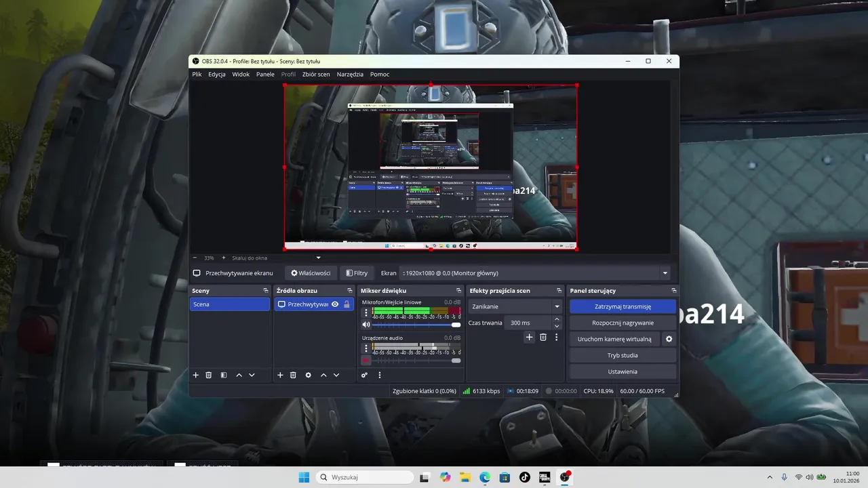The height and width of the screenshot is (488, 868).
Task: Open the Panele menu
Action: [x=265, y=75]
